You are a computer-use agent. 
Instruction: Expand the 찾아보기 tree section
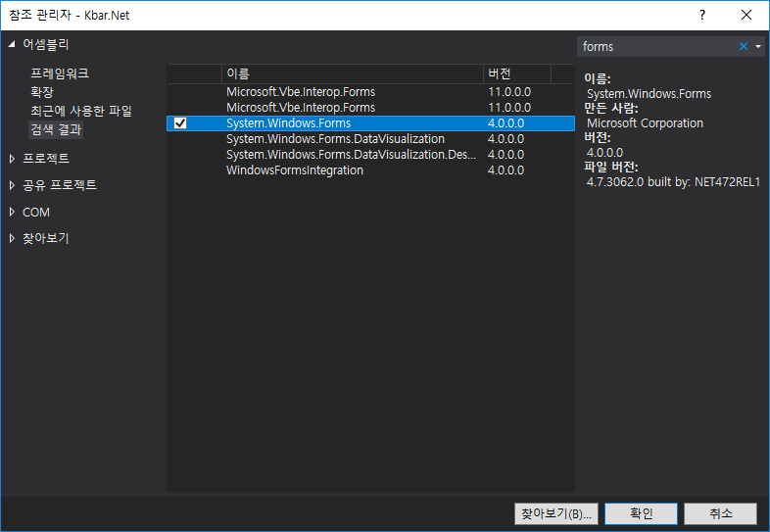12,238
